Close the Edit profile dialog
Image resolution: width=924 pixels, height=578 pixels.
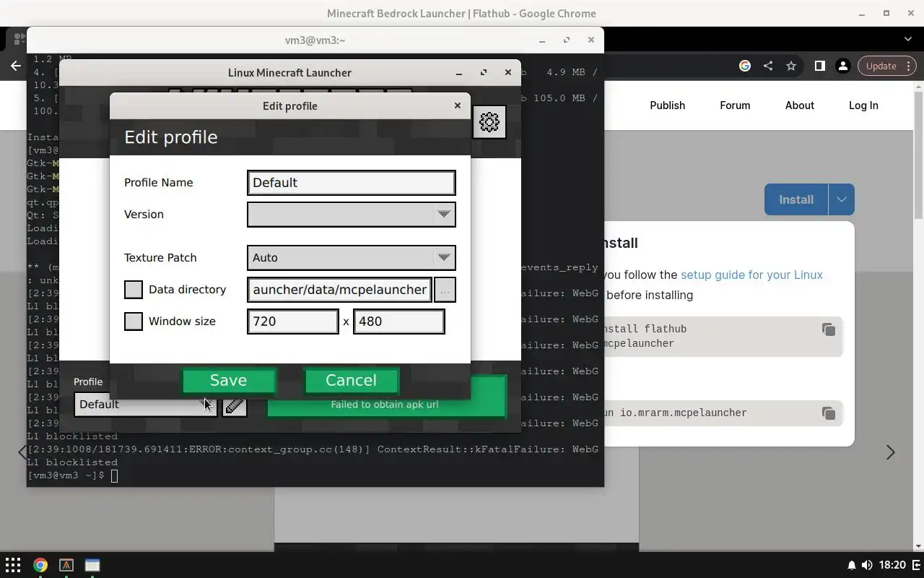coord(457,105)
